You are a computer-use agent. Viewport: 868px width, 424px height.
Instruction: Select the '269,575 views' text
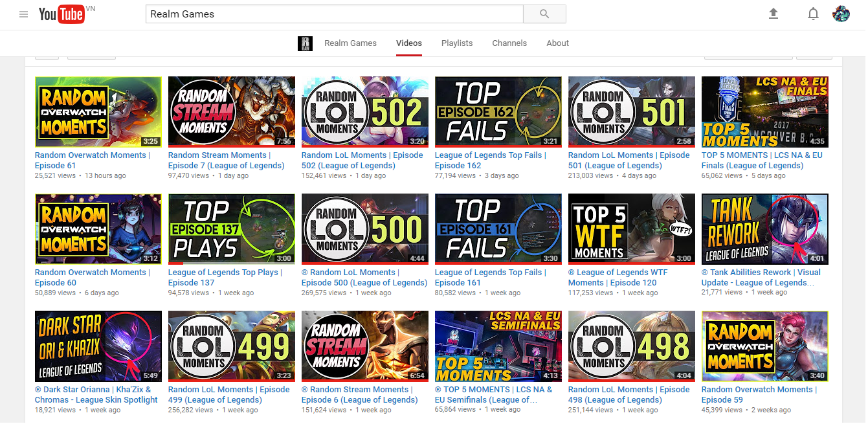tap(324, 293)
